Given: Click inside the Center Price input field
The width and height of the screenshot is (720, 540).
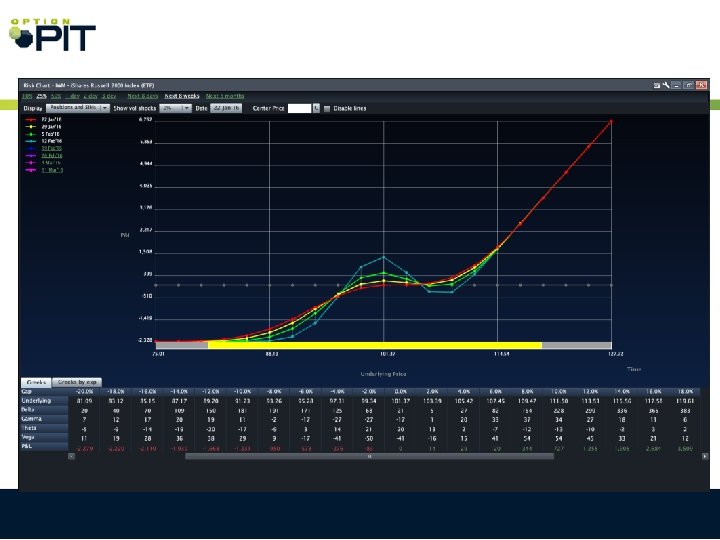Looking at the screenshot, I should pyautogui.click(x=299, y=108).
